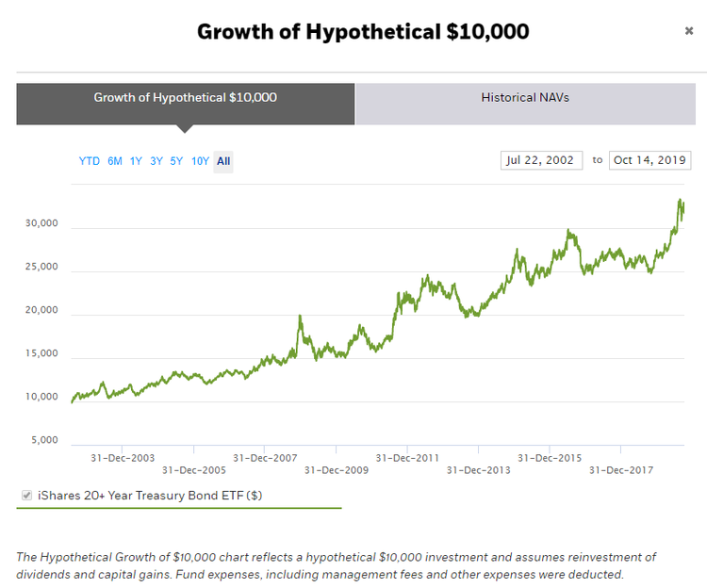Viewport: 707px width, 588px height.
Task: Click the start date field Jul 22, 2002
Action: pos(541,160)
